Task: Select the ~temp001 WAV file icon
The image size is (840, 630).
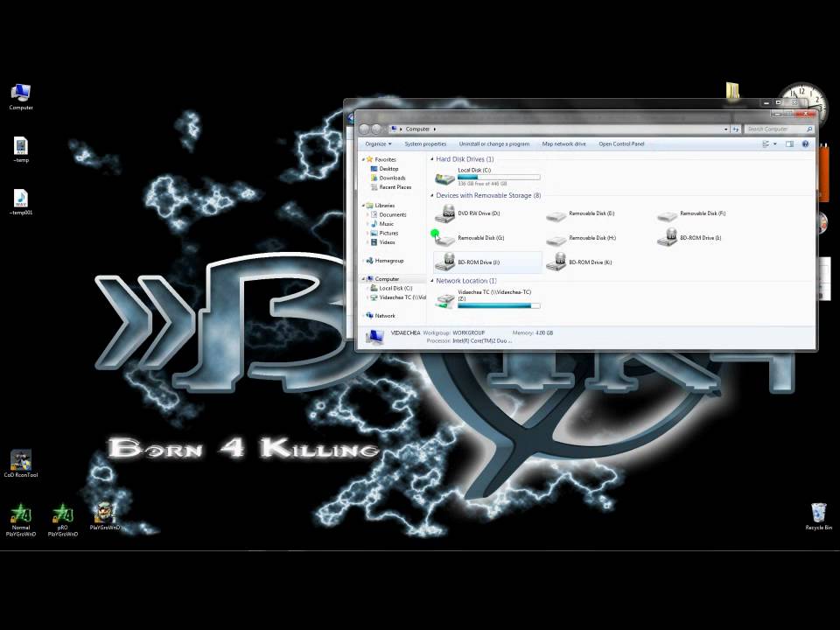Action: tap(21, 202)
